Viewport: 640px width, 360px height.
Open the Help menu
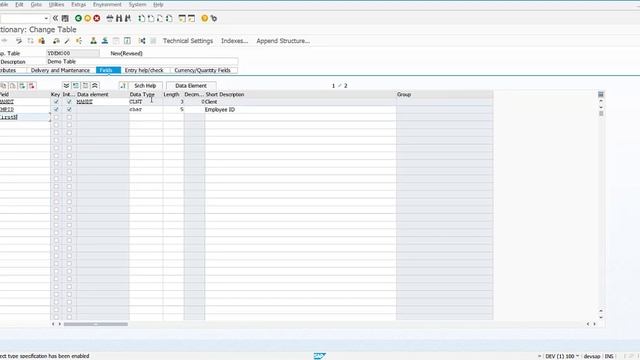coord(158,4)
